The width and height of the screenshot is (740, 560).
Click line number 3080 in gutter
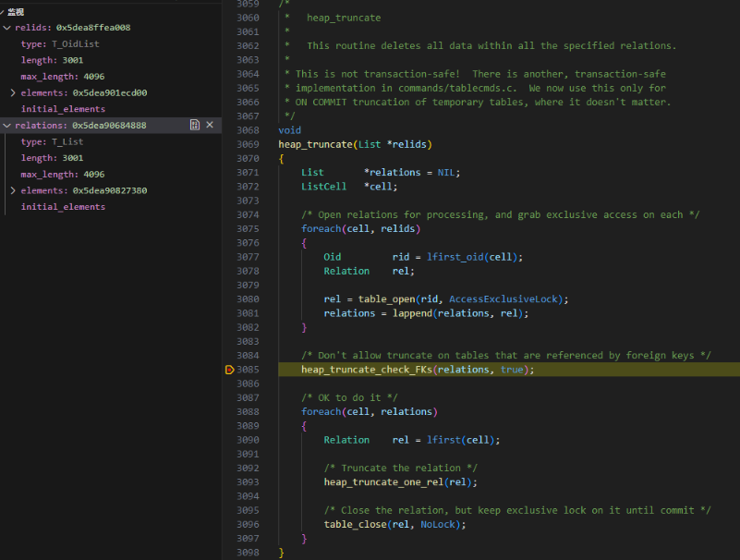(x=248, y=299)
